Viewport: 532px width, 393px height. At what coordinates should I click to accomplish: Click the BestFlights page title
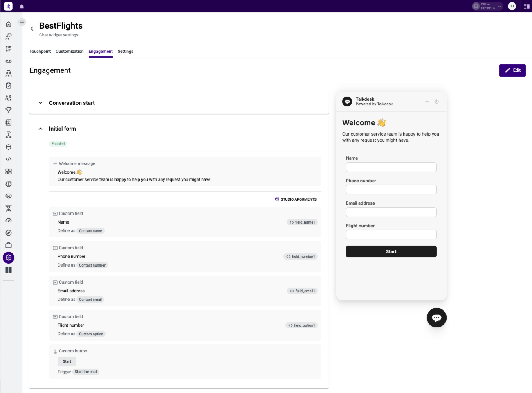[x=61, y=26]
